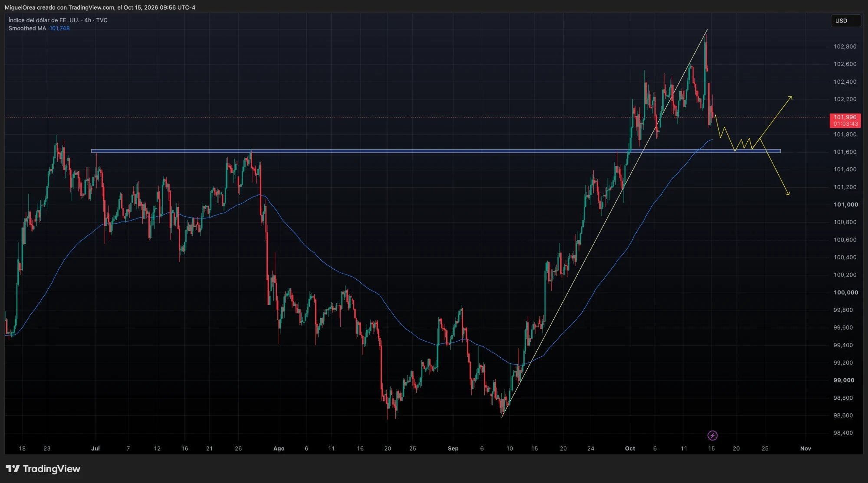Click the 102,200 price axis label
The height and width of the screenshot is (483, 868).
click(845, 99)
